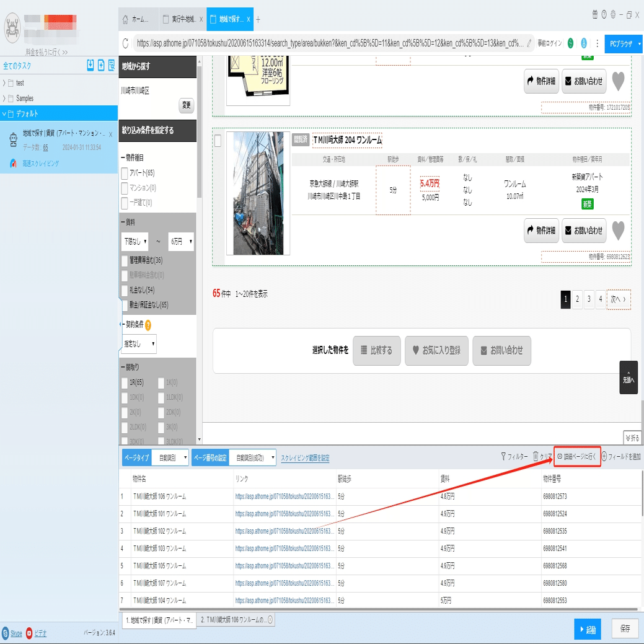Click the 高速スクレイピング rocket icon

pyautogui.click(x=14, y=163)
